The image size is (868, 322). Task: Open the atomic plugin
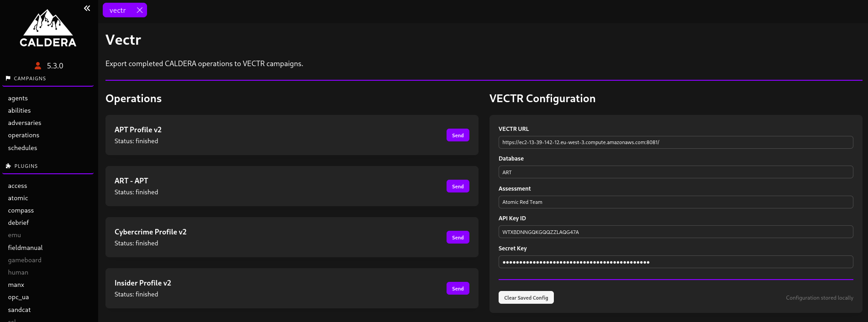pyautogui.click(x=18, y=198)
